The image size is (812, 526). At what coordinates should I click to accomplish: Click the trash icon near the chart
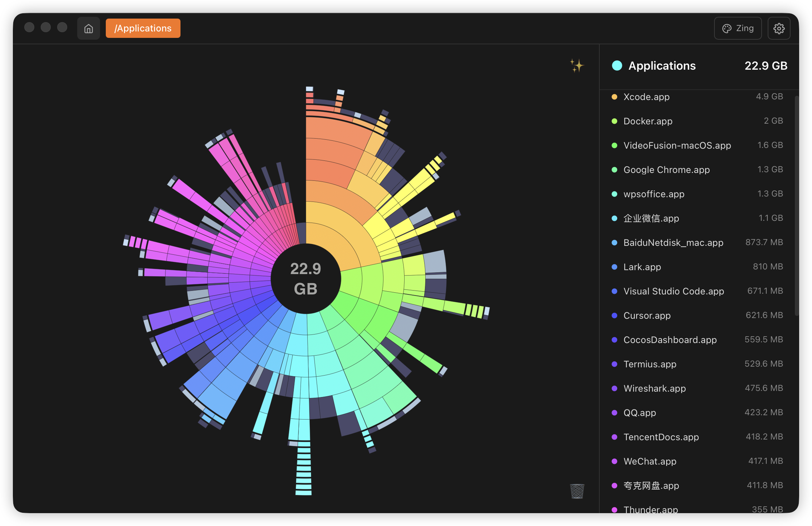[x=576, y=491]
